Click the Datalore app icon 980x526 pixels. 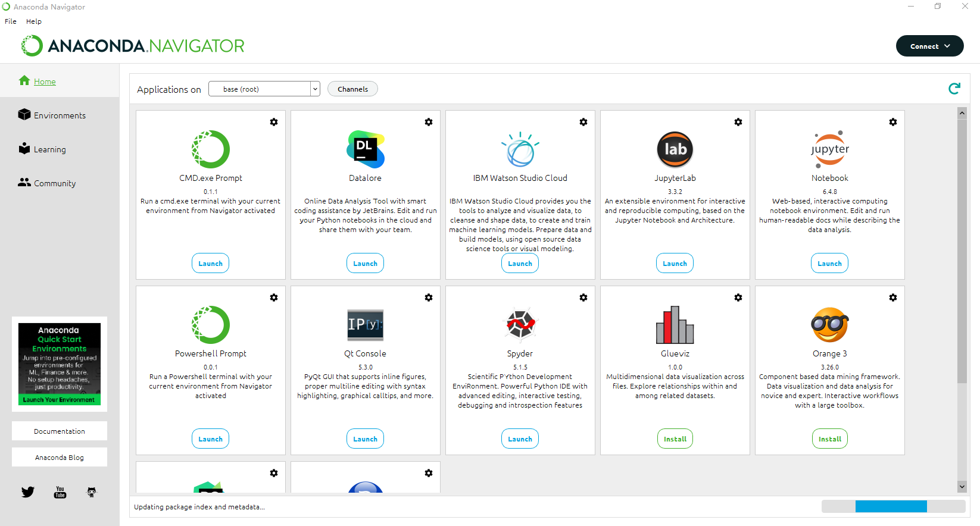[x=365, y=149]
